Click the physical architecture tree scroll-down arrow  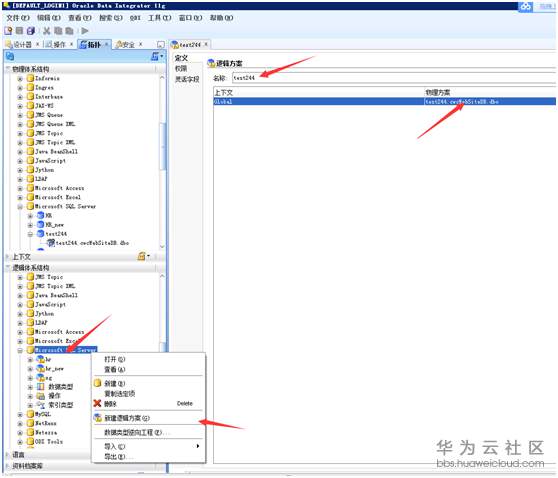[x=162, y=246]
